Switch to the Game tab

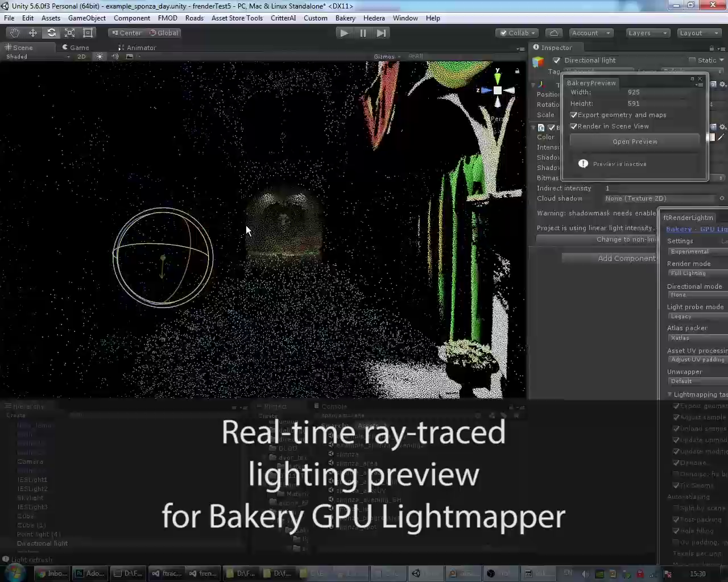(x=76, y=48)
